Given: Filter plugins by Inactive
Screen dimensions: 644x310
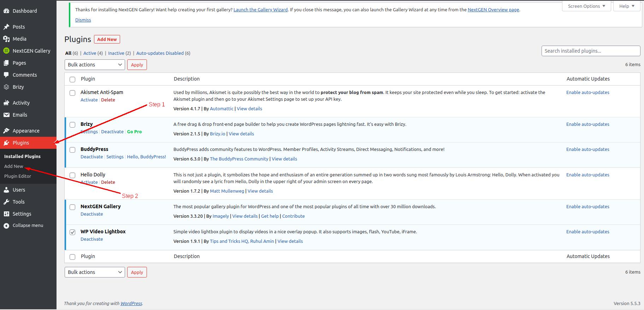Looking at the screenshot, I should pyautogui.click(x=116, y=53).
